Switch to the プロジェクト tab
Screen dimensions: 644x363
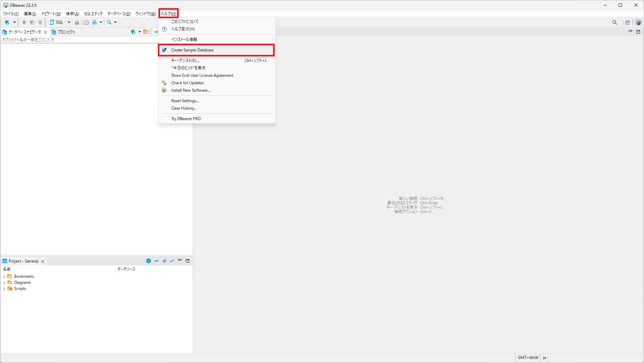click(66, 32)
